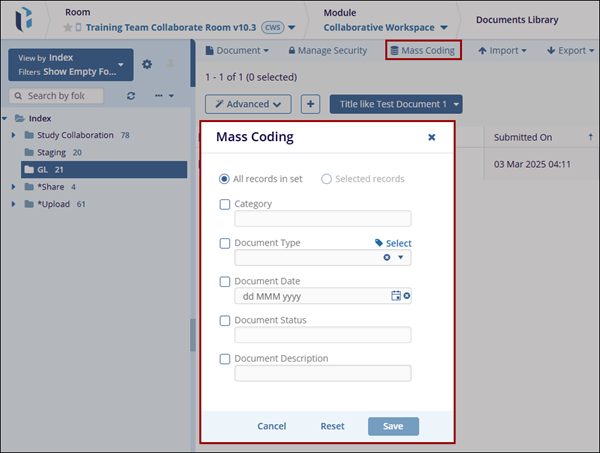Open the Advanced search dropdown

click(248, 104)
